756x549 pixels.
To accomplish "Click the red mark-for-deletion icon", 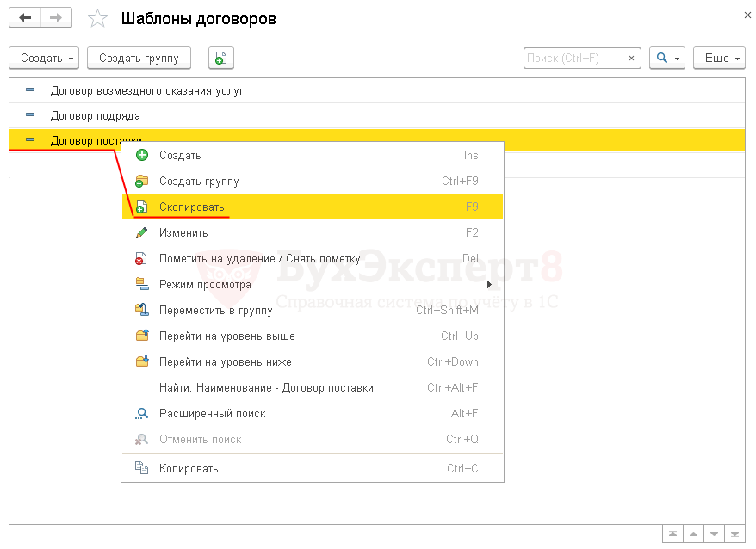I will (142, 259).
